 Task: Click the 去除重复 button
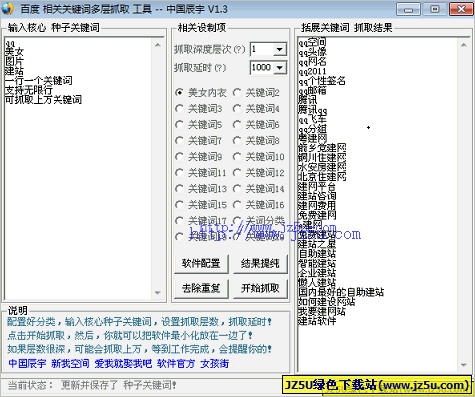tap(201, 288)
